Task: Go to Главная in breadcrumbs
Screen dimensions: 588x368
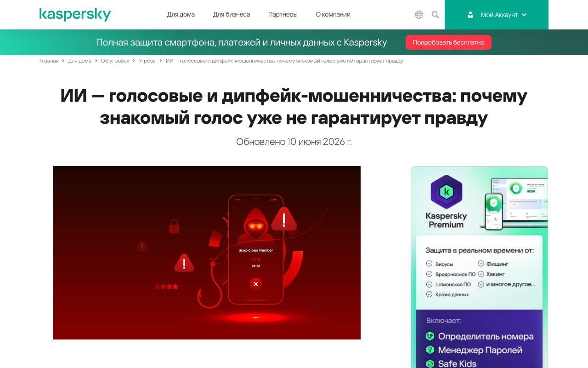Action: [x=49, y=61]
